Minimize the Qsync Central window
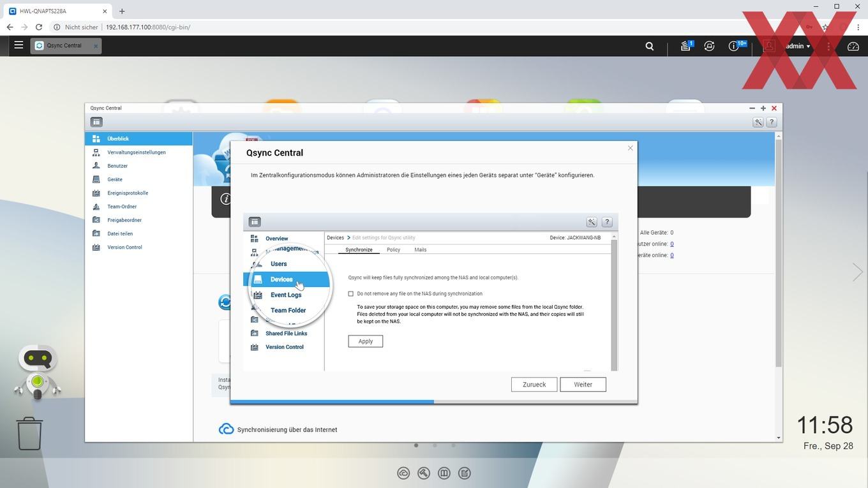The image size is (868, 488). [752, 108]
